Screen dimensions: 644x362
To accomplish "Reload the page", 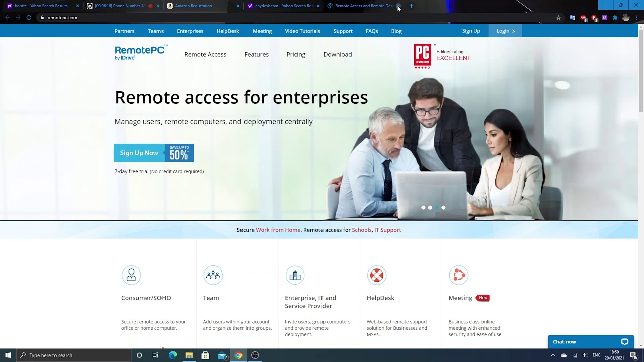I will pyautogui.click(x=29, y=18).
